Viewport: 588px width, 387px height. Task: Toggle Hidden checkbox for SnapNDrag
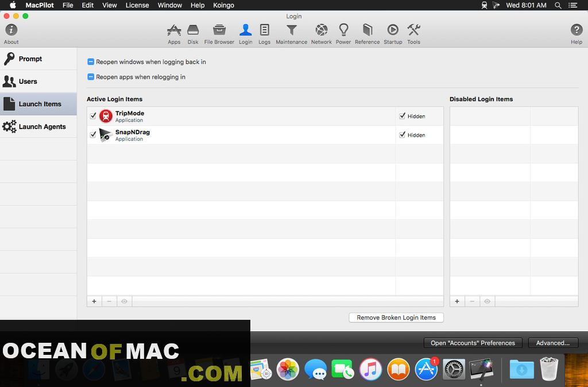click(403, 134)
